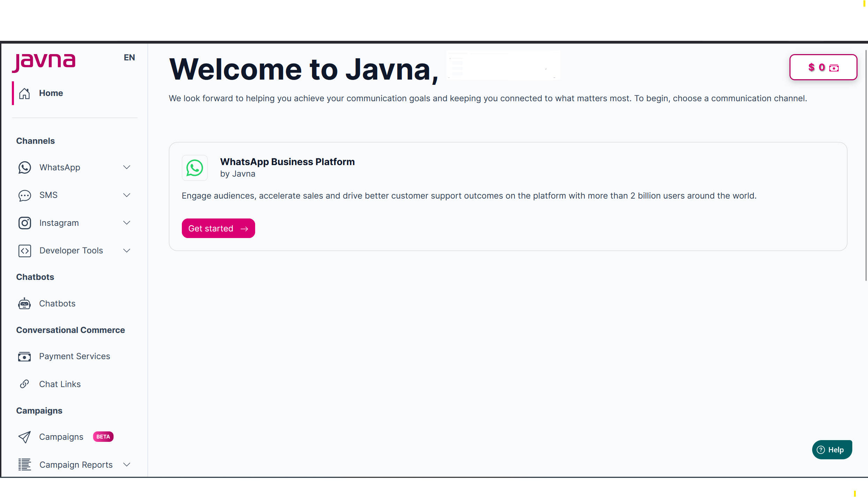The height and width of the screenshot is (497, 868).
Task: Click the Payment Services cash icon
Action: pos(24,356)
